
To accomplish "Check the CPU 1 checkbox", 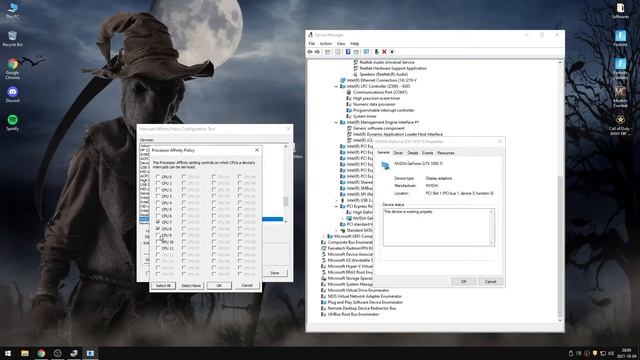I will (158, 183).
